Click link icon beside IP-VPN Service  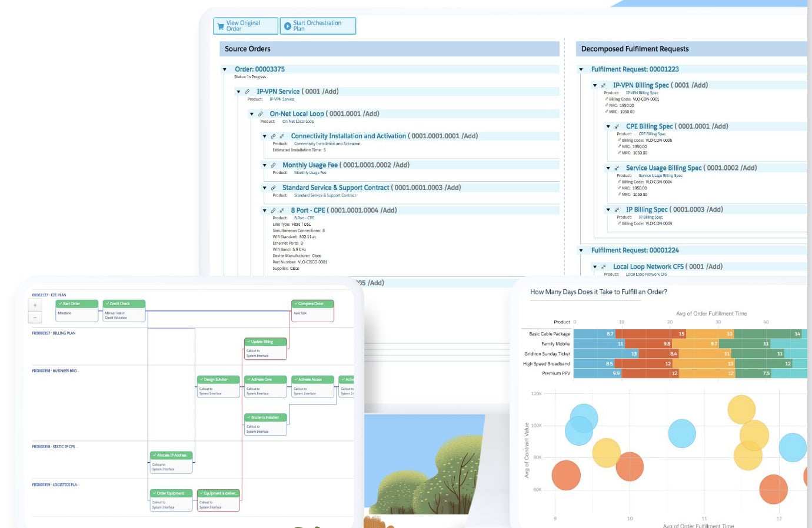[x=247, y=92]
